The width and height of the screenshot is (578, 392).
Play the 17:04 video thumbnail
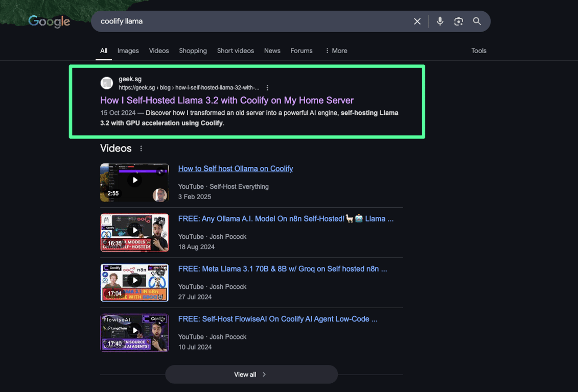click(x=134, y=283)
